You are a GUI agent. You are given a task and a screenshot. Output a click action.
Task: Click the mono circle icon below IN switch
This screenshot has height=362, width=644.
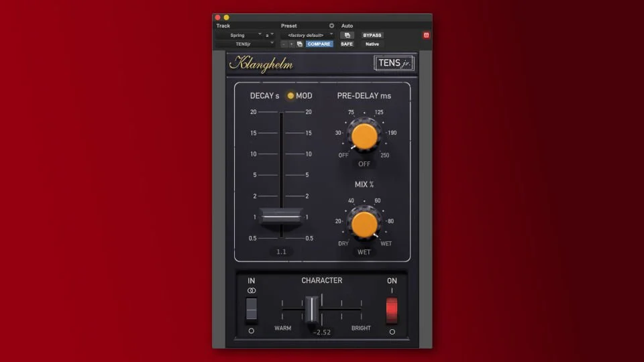click(252, 330)
